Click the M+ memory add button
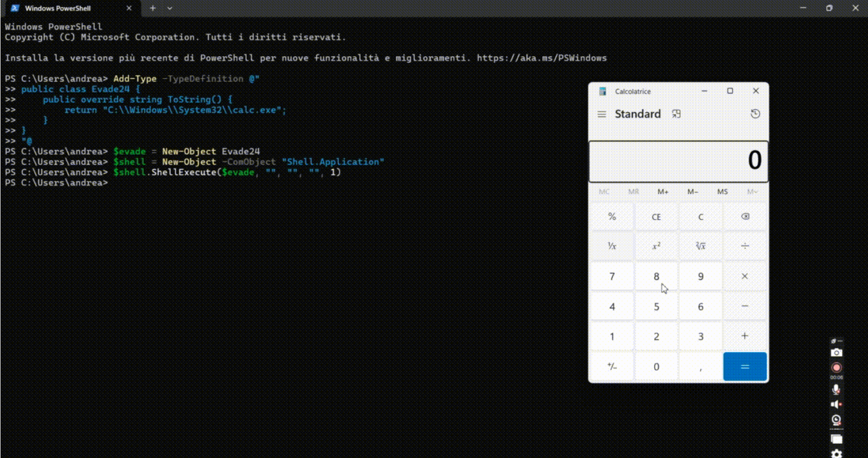 point(663,192)
